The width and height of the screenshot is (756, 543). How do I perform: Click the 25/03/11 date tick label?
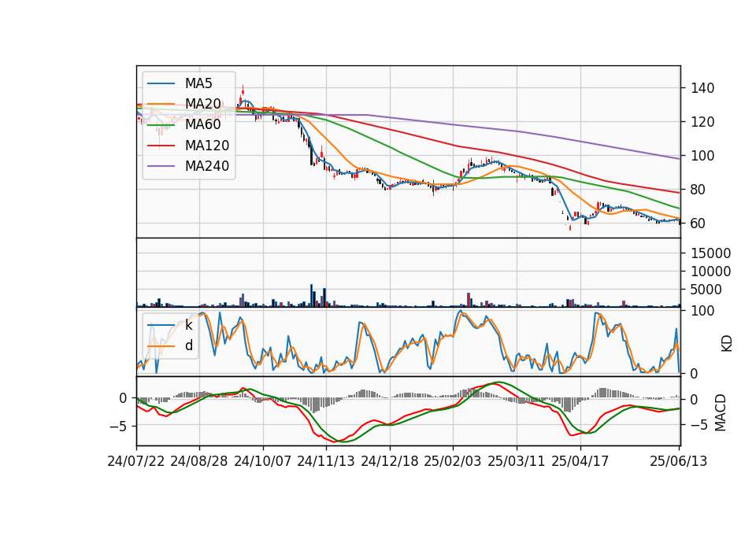517,461
